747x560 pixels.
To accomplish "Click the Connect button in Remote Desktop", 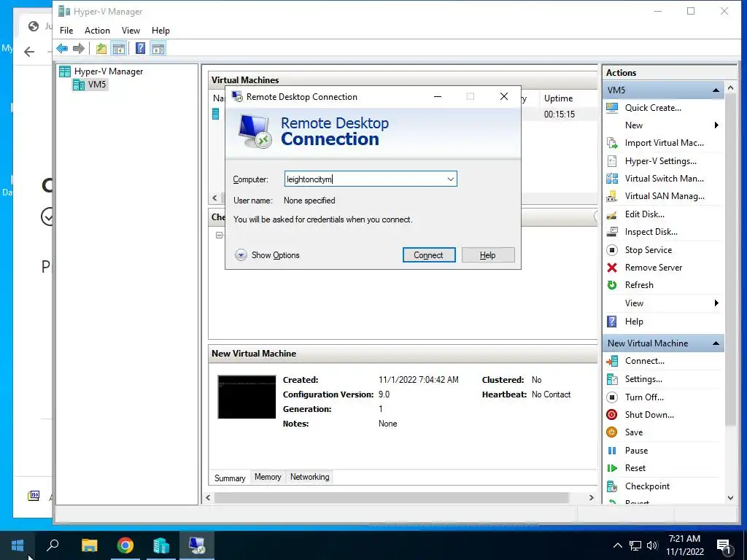I will (429, 255).
